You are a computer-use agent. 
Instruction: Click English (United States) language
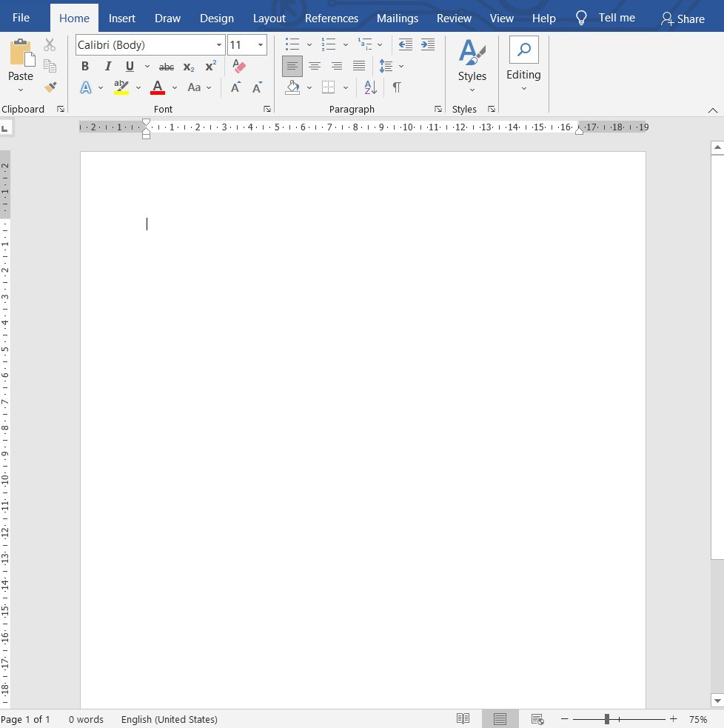pyautogui.click(x=170, y=719)
